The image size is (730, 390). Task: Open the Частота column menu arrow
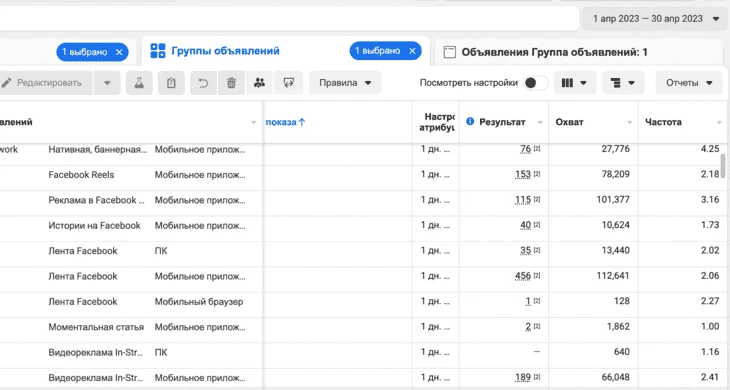tap(719, 122)
